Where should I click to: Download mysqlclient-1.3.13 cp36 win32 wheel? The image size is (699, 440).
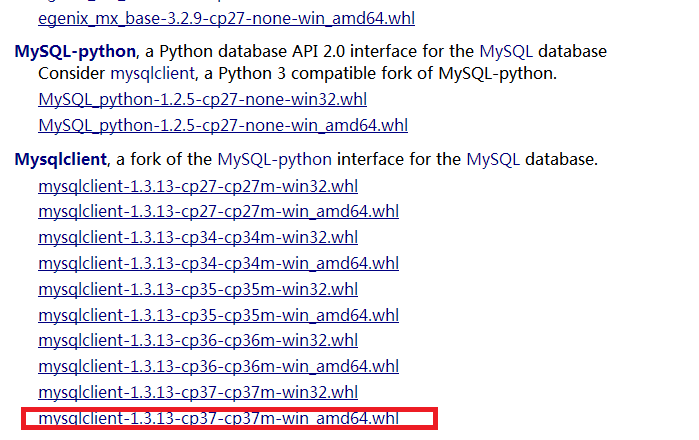click(198, 341)
